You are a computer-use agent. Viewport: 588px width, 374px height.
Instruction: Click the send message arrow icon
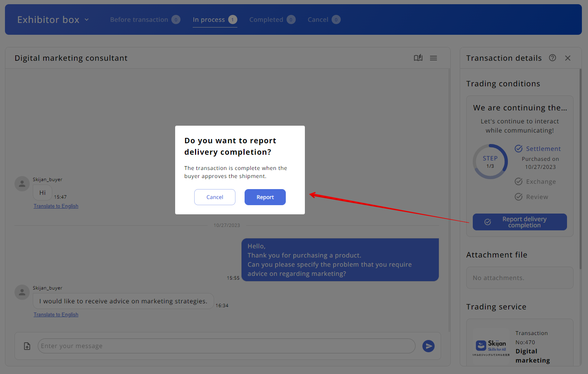tap(429, 346)
